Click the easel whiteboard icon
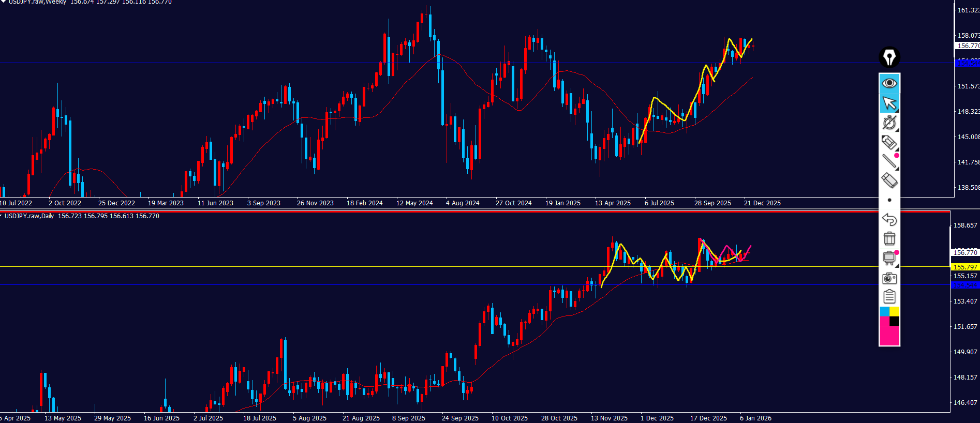The height and width of the screenshot is (423, 980). [889, 258]
